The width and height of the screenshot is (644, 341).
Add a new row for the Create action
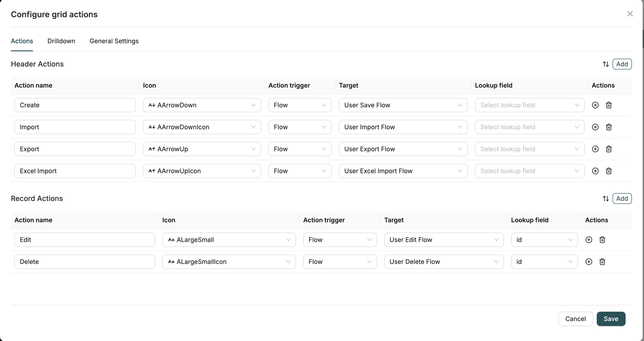click(595, 105)
